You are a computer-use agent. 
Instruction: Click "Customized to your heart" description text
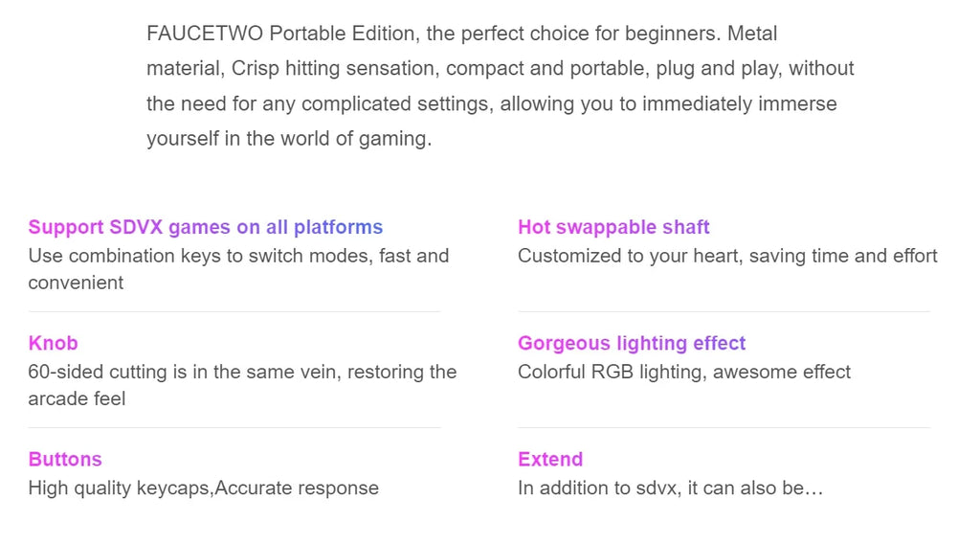point(727,256)
